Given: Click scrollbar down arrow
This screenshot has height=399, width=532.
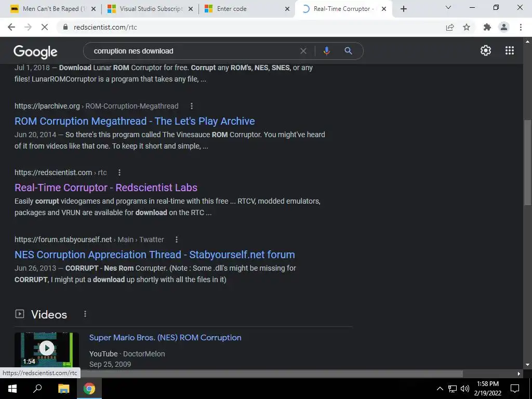Looking at the screenshot, I should (x=527, y=365).
